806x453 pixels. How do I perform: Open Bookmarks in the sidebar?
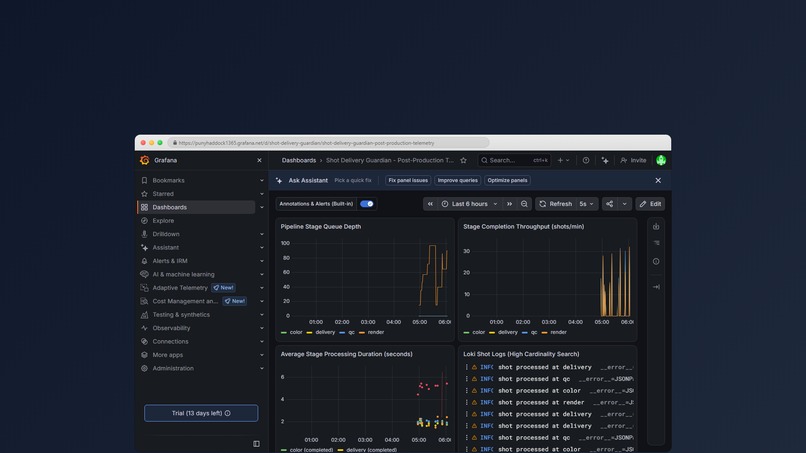coord(168,180)
